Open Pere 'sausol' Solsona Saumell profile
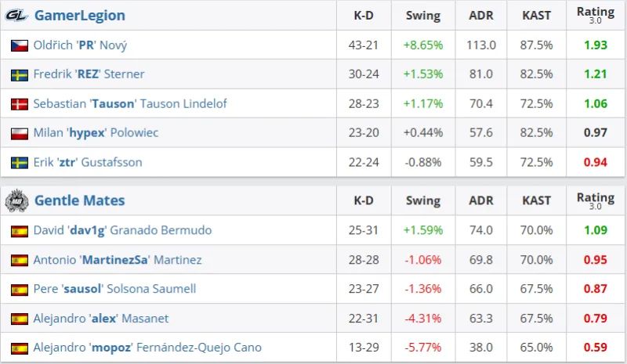The width and height of the screenshot is (627, 364). (x=114, y=289)
